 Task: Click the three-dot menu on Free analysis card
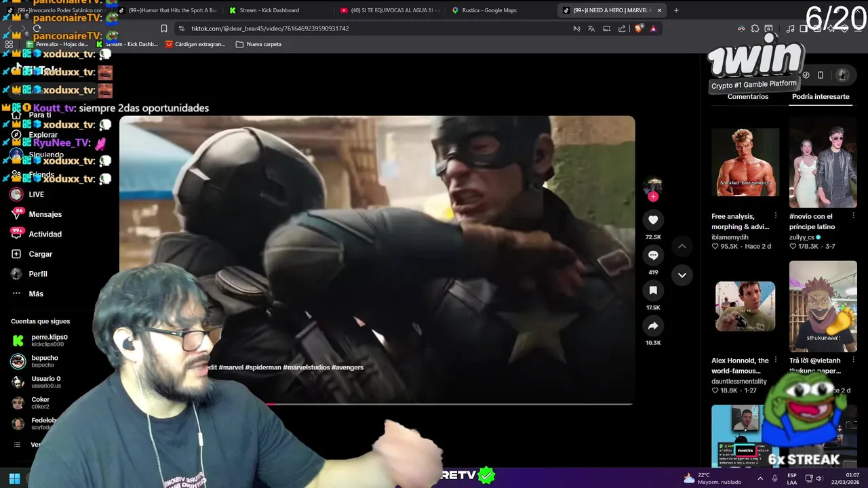[776, 216]
